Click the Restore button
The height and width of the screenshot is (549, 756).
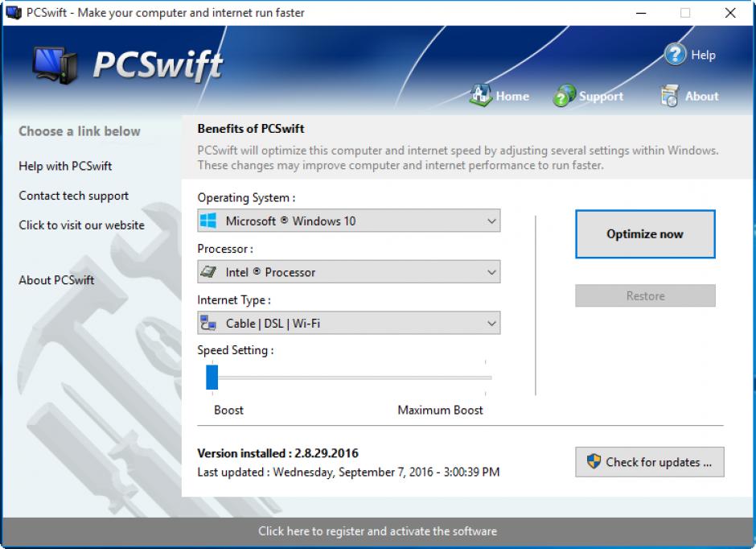645,295
